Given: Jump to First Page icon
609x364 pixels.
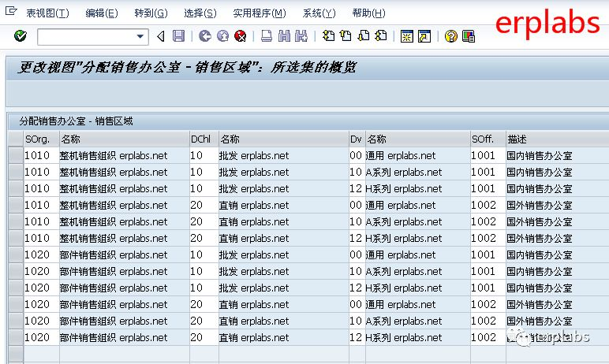Looking at the screenshot, I should tap(329, 36).
